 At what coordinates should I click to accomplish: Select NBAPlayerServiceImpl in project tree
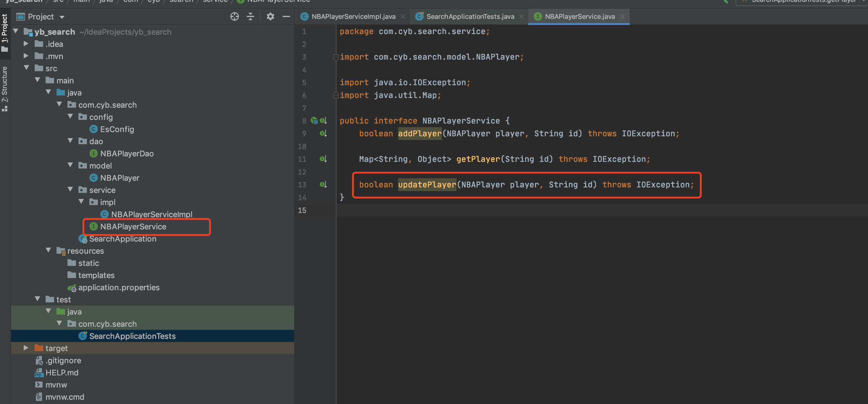coord(151,214)
